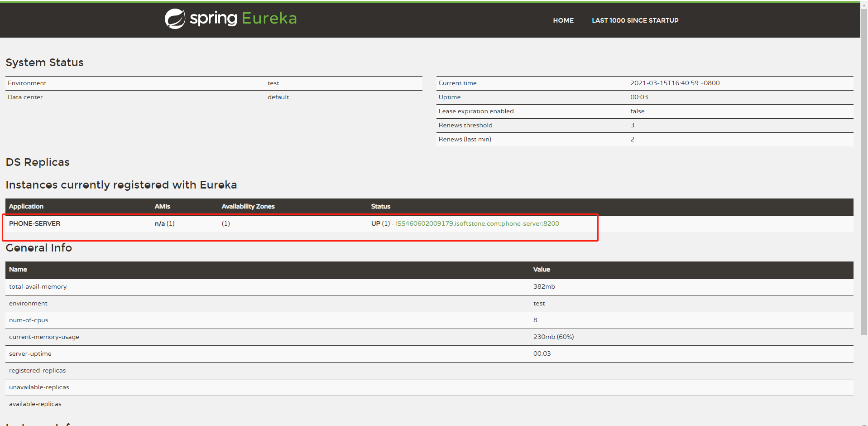This screenshot has height=426, width=868.
Task: Click the Application column header
Action: tap(26, 206)
